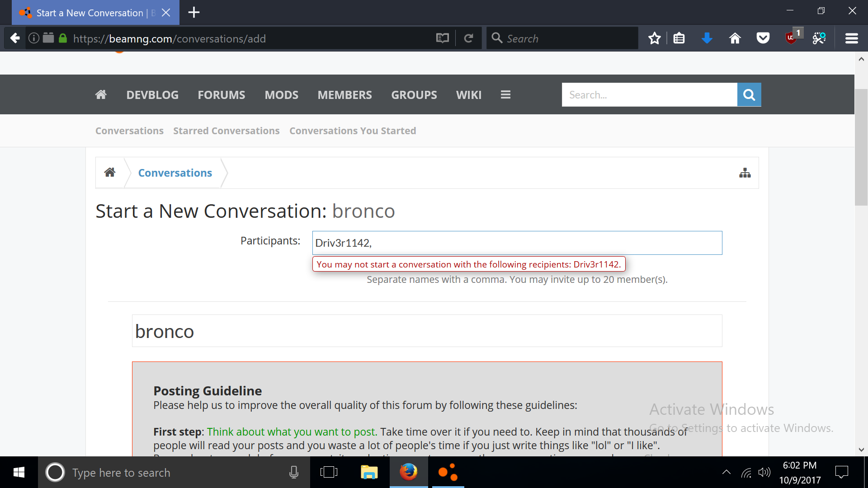Click the Cortana microphone icon
868x488 pixels.
point(294,472)
